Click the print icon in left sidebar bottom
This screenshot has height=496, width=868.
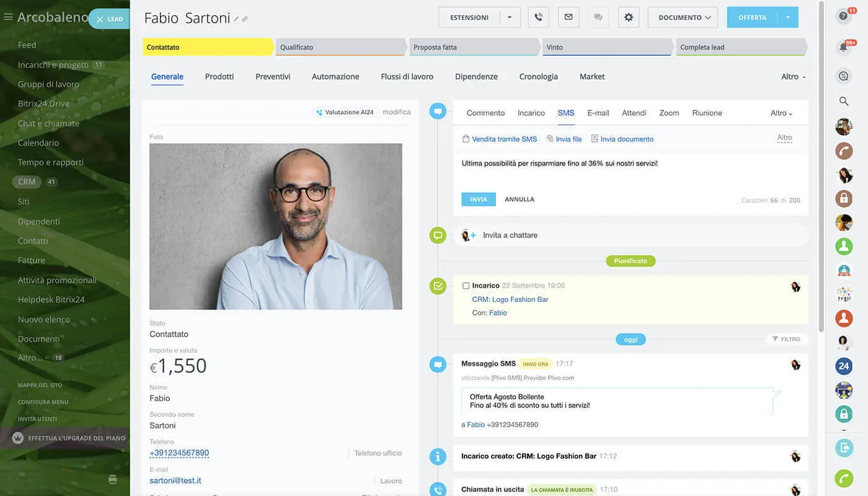(x=112, y=479)
